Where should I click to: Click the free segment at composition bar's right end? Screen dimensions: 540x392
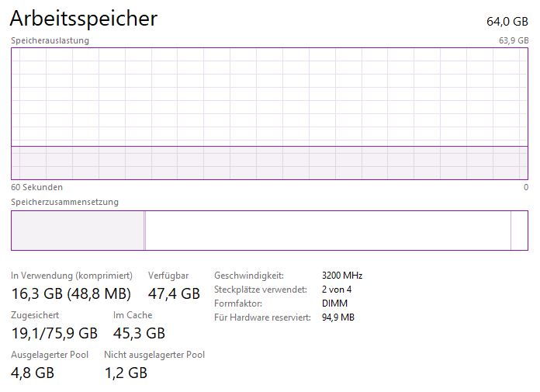pyautogui.click(x=519, y=231)
